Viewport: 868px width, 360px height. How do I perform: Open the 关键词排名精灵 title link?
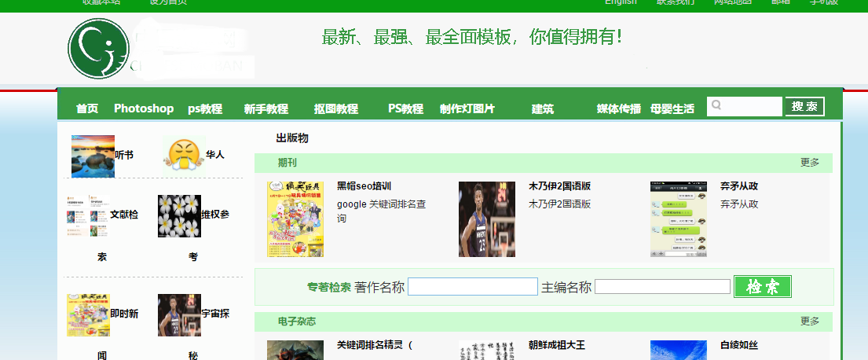375,345
